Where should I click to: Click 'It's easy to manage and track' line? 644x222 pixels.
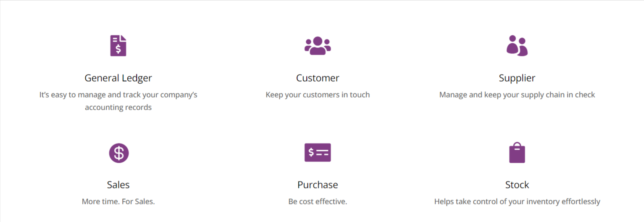(x=118, y=95)
